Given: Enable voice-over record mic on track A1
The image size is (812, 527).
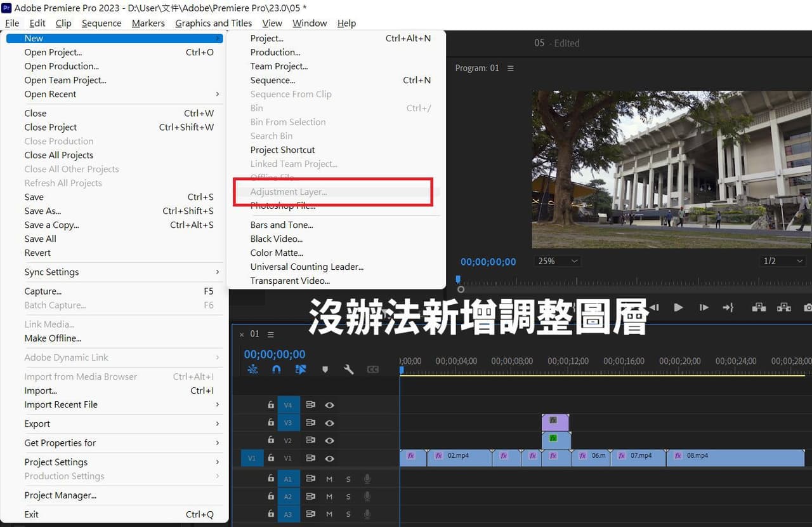Looking at the screenshot, I should point(367,479).
